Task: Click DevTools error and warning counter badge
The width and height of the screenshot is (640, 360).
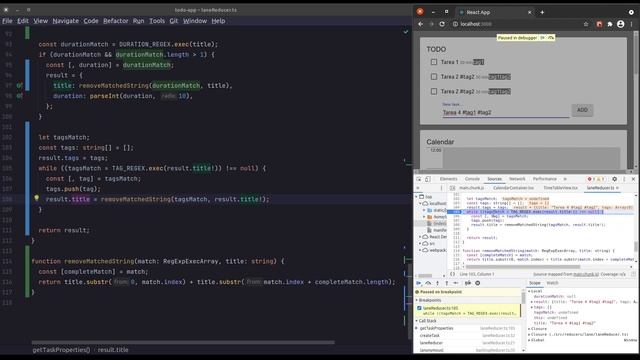Action: coord(596,179)
